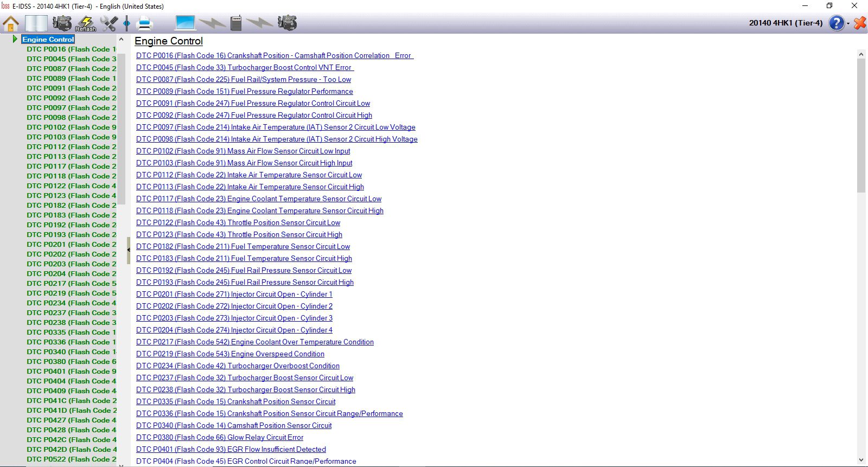Select DTC P041C tree entry
Screen dimensions: 868x467
tap(72, 400)
